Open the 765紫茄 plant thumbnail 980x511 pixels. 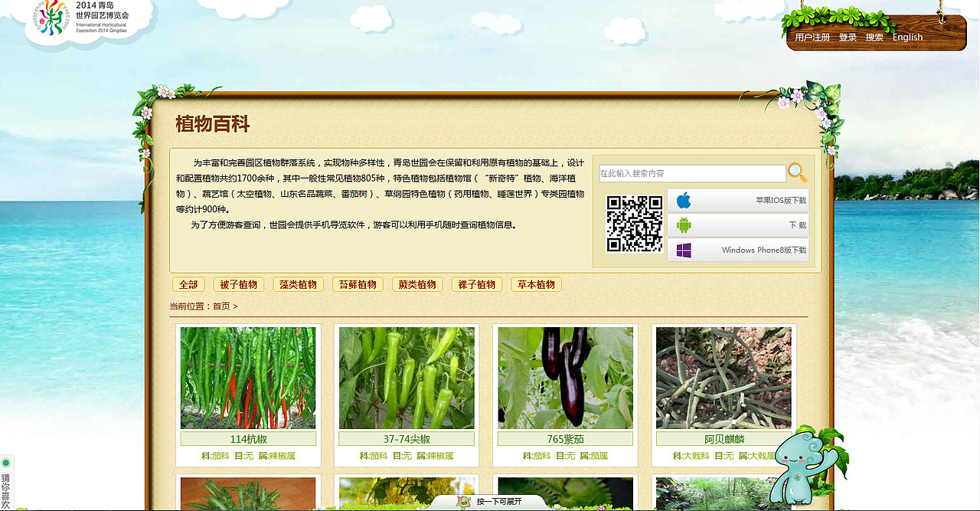coord(565,378)
